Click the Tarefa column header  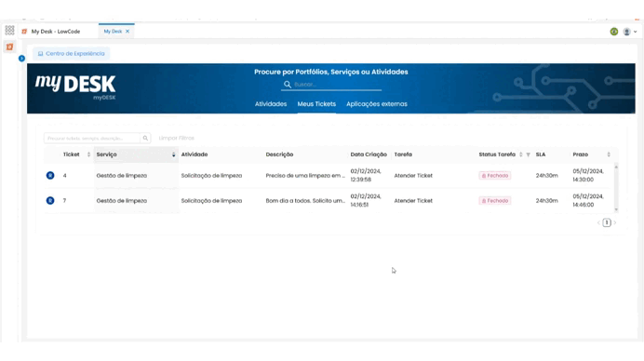[x=403, y=154]
